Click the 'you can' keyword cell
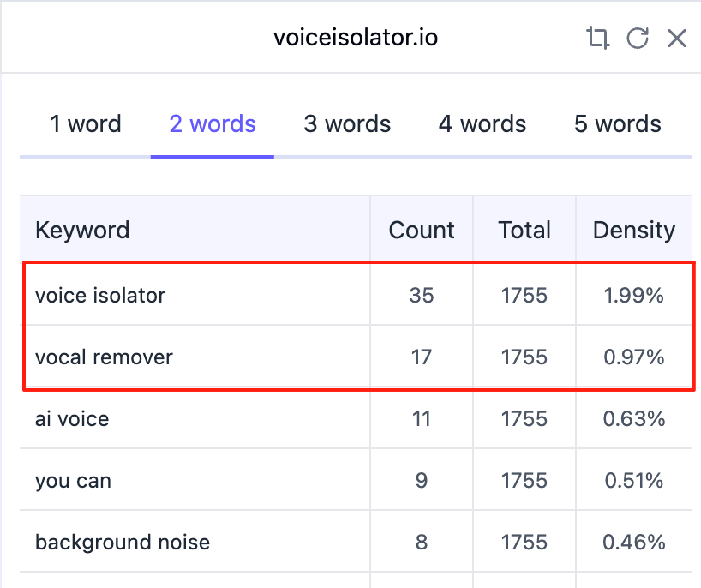701x588 pixels. coord(73,481)
